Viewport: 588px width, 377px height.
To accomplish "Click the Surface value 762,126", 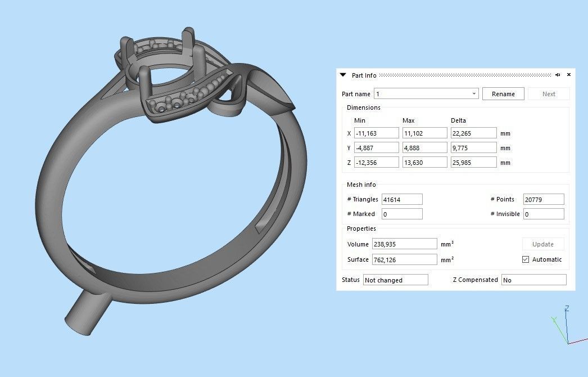I will pyautogui.click(x=404, y=259).
